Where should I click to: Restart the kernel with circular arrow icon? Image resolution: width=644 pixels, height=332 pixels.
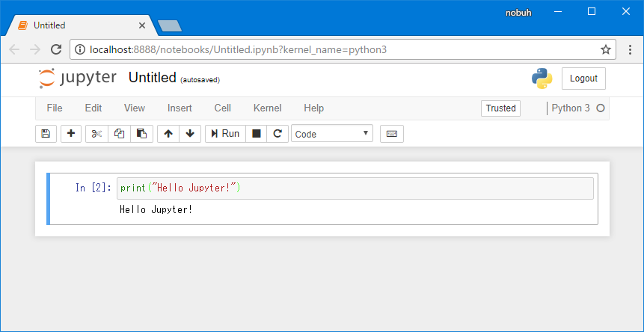(x=277, y=134)
